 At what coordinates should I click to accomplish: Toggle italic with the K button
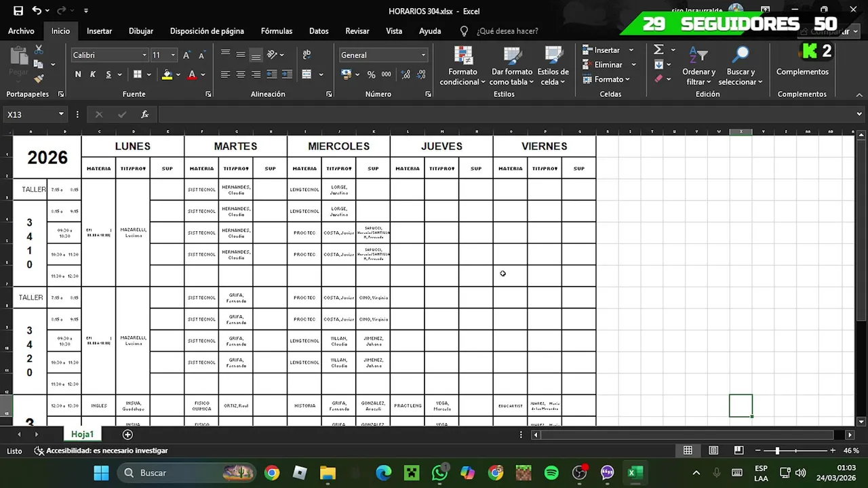93,75
